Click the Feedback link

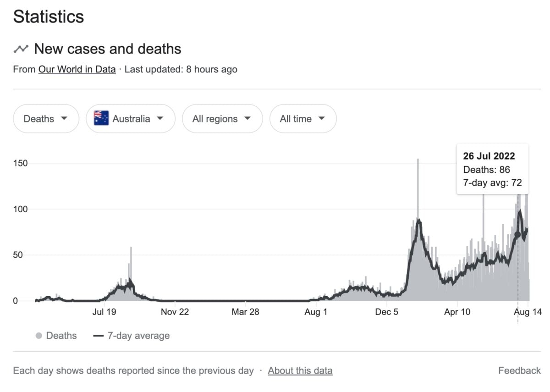coord(519,370)
